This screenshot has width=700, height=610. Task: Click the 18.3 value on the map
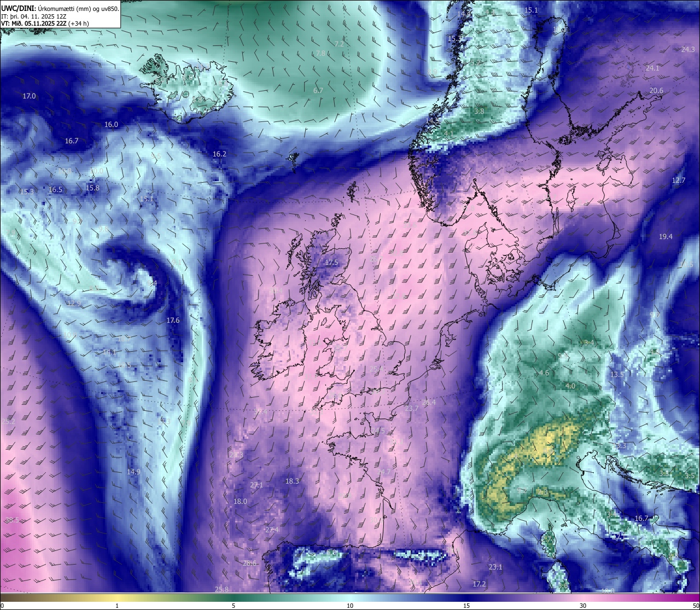(x=292, y=481)
